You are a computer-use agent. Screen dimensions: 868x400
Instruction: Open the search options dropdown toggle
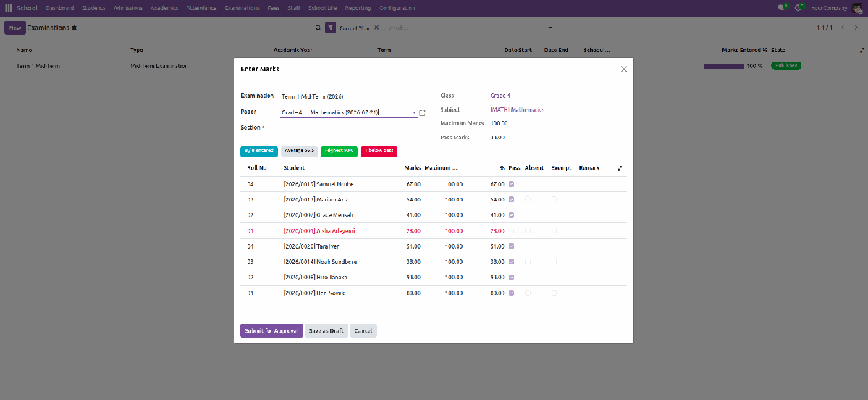pos(549,28)
